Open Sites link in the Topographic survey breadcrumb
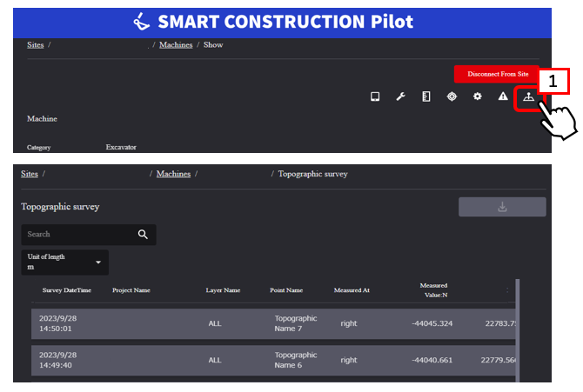Image resolution: width=583 pixels, height=392 pixels. point(30,174)
